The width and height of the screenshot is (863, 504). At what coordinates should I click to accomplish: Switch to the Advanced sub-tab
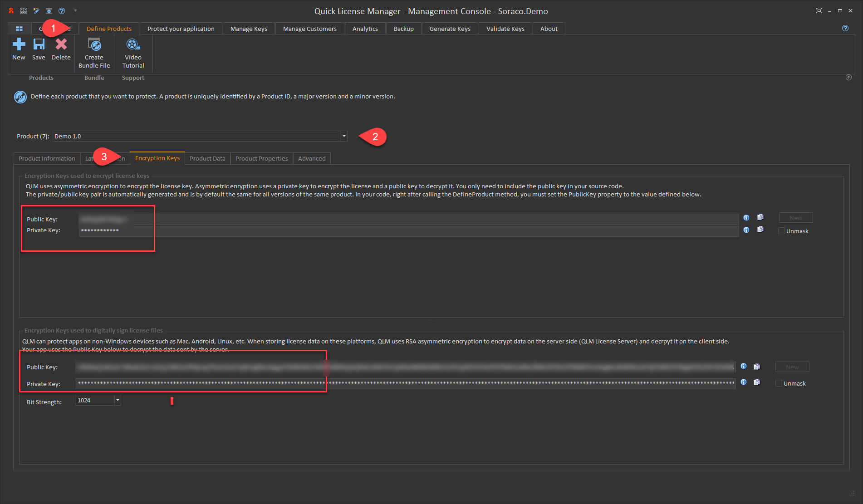pyautogui.click(x=312, y=158)
